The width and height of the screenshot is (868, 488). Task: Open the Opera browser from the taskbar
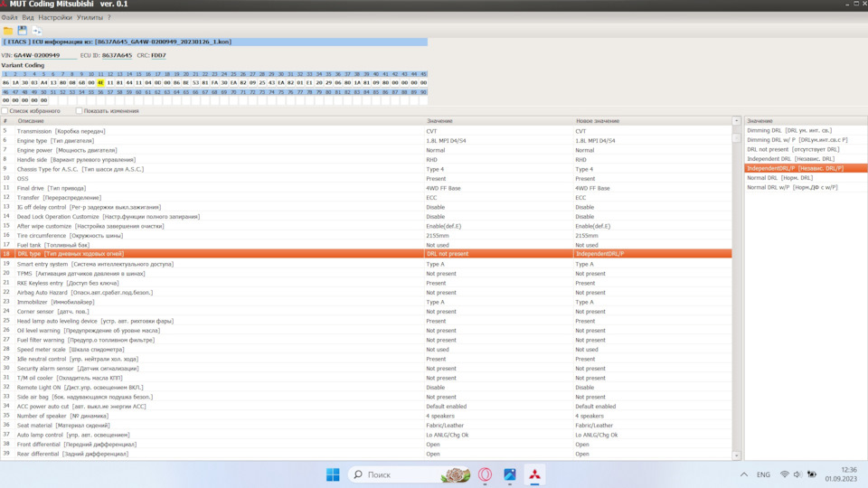click(x=485, y=474)
